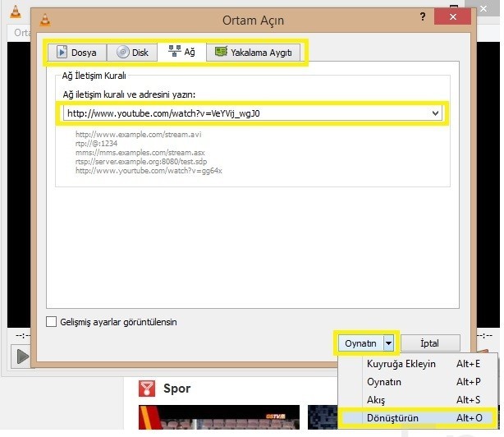Close the VLC main window
The image size is (504, 437).
(x=483, y=9)
